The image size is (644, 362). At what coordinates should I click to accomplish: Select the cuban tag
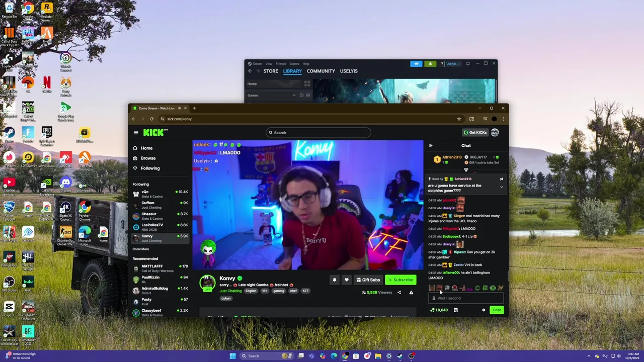(x=226, y=299)
